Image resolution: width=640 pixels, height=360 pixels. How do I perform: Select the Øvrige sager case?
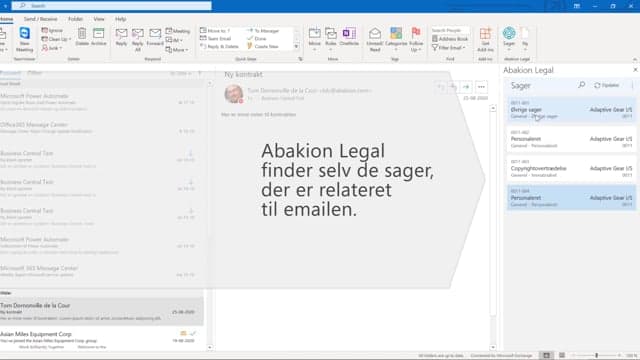[571, 109]
